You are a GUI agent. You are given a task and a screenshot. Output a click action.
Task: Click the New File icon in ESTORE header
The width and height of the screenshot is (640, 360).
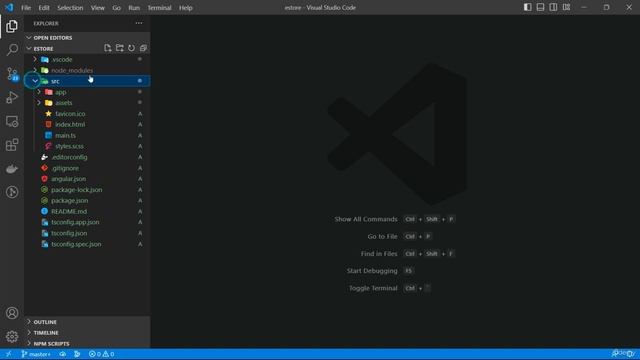pyautogui.click(x=107, y=48)
